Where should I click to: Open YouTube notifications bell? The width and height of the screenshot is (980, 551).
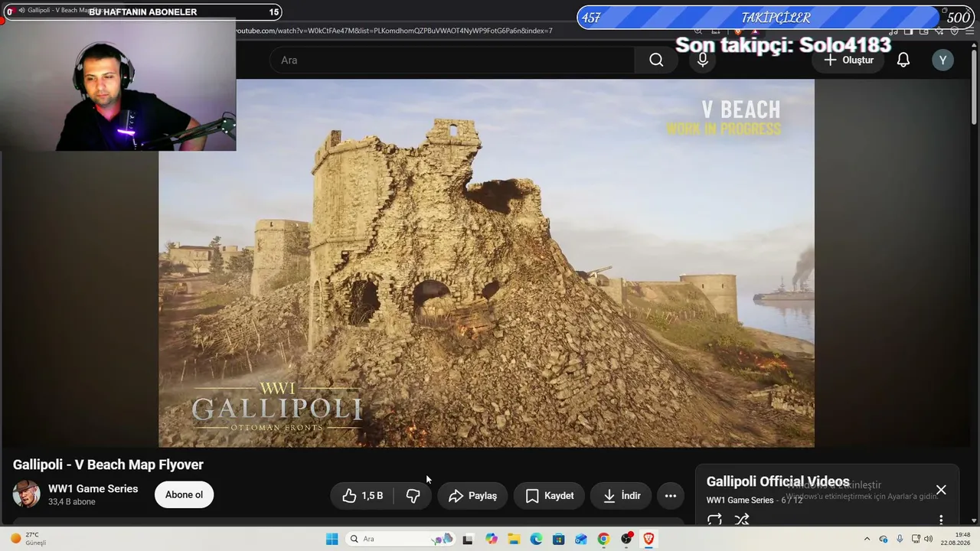point(903,60)
